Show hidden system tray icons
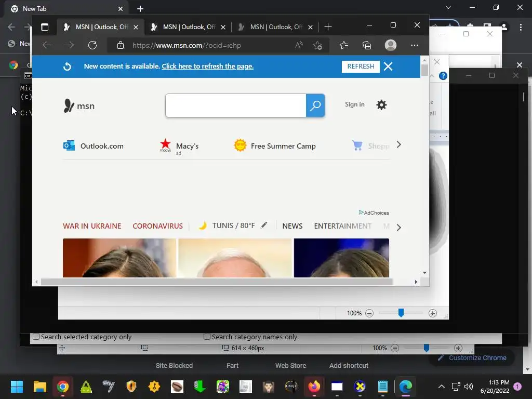Image resolution: width=532 pixels, height=399 pixels. pos(442,387)
